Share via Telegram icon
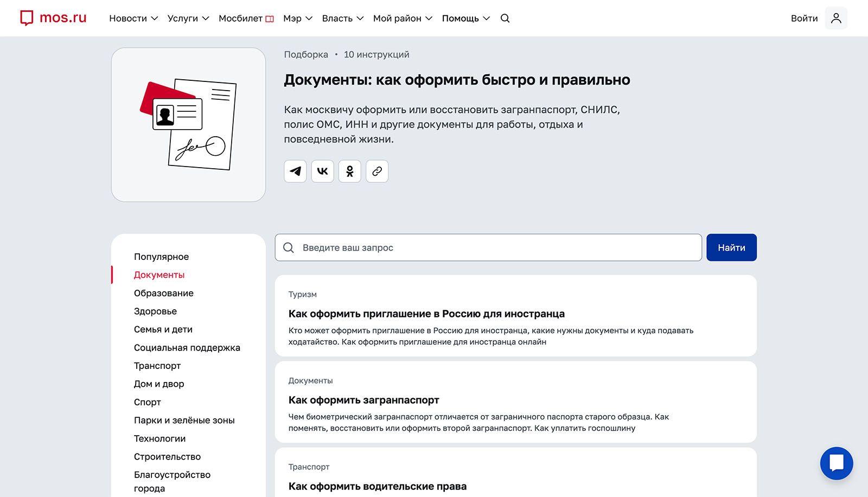The width and height of the screenshot is (868, 497). [x=295, y=171]
